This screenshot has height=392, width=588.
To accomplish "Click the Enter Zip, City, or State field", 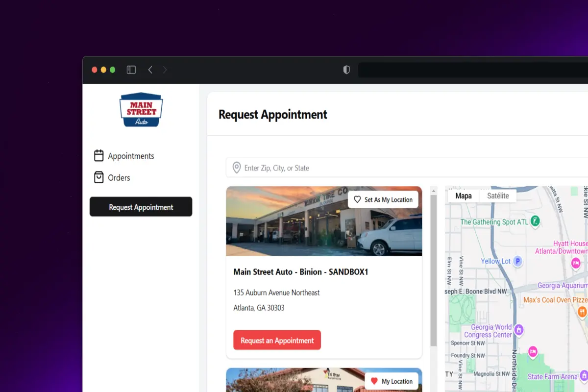I will pyautogui.click(x=407, y=168).
